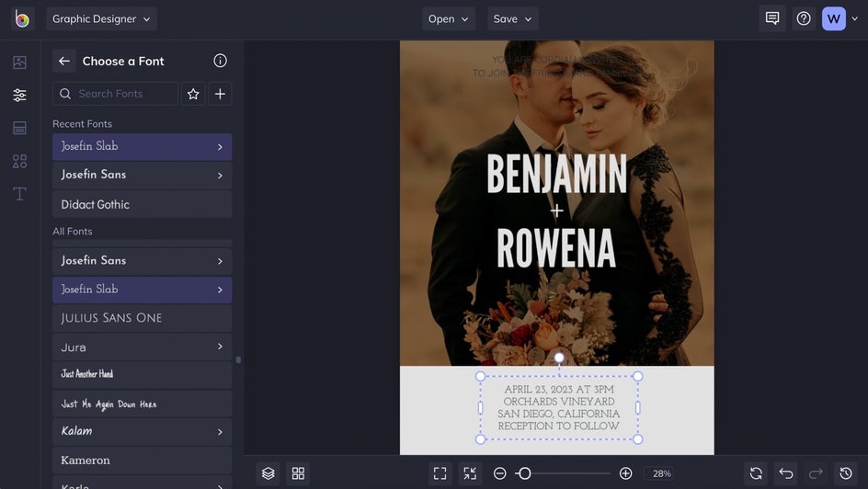
Task: Expand the Jura font styles
Action: click(x=220, y=347)
